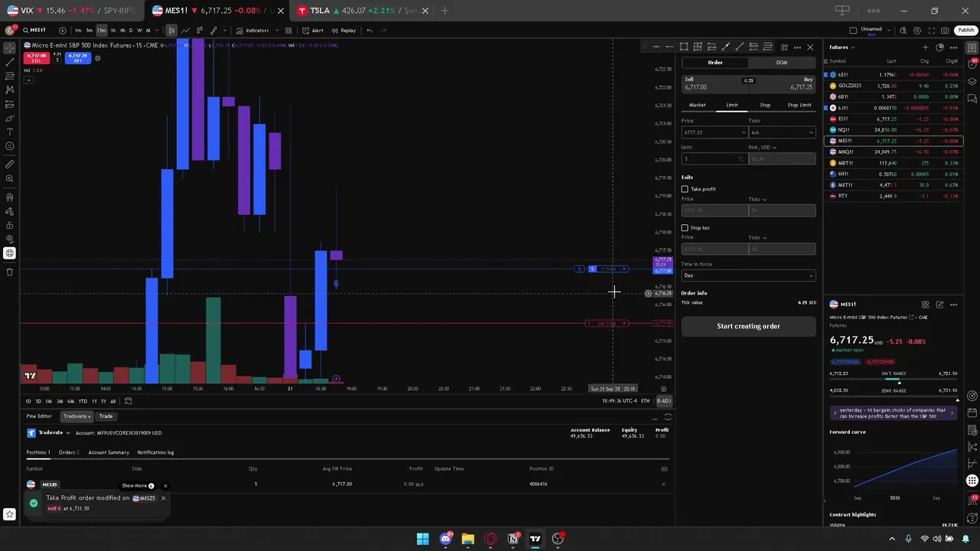
Task: Open the object tree layers icon
Action: pos(972,81)
